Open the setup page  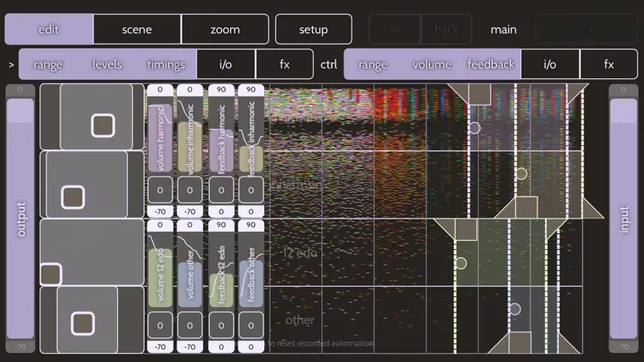(x=313, y=30)
